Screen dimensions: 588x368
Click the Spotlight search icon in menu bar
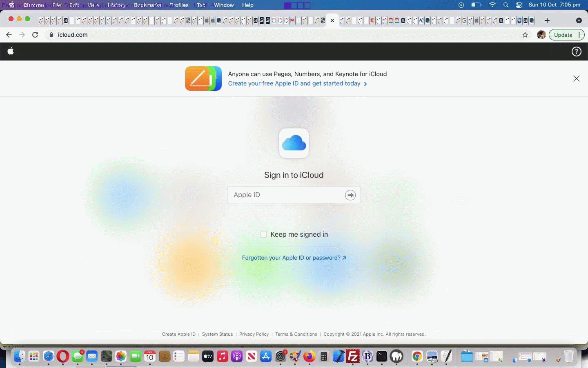[x=506, y=5]
